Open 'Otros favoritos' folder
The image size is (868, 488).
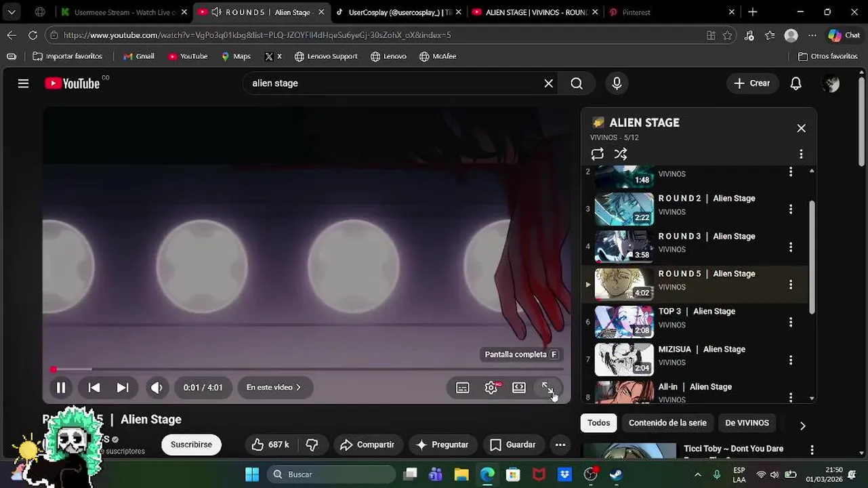pyautogui.click(x=828, y=56)
